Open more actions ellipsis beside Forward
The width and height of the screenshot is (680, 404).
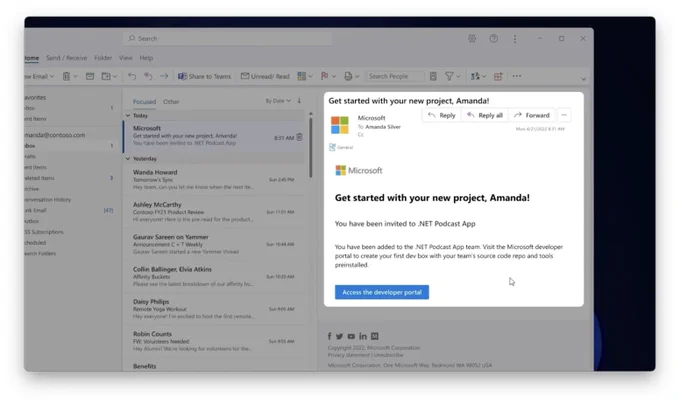564,115
